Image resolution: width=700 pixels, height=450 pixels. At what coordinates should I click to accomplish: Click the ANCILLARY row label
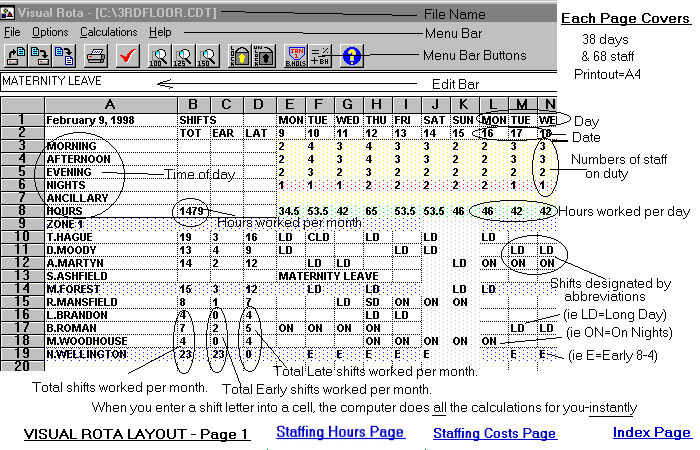point(111,198)
